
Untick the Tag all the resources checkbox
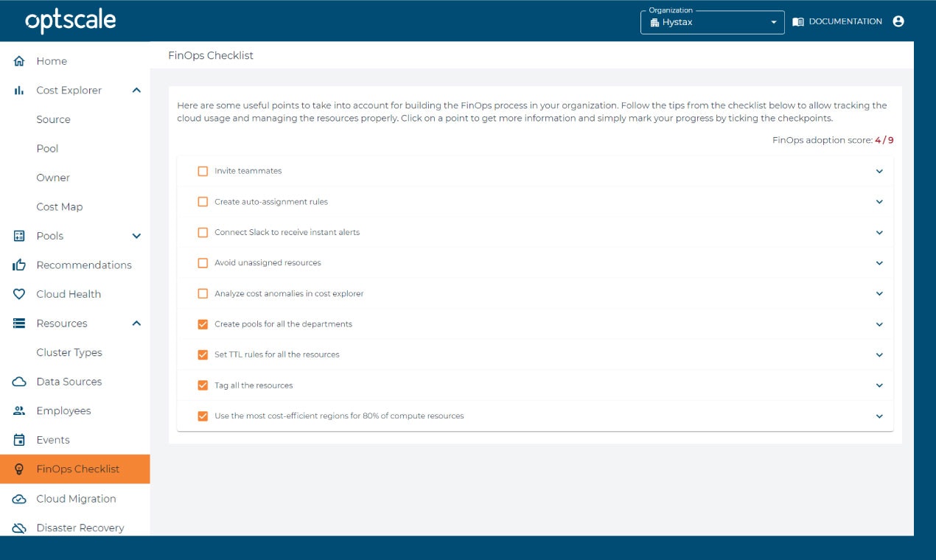(203, 385)
